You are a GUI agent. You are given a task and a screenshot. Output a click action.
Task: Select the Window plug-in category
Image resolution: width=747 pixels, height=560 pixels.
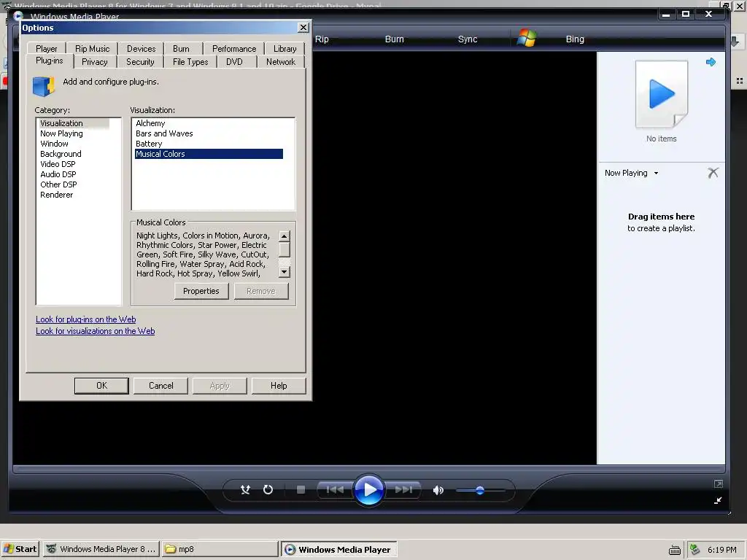54,144
